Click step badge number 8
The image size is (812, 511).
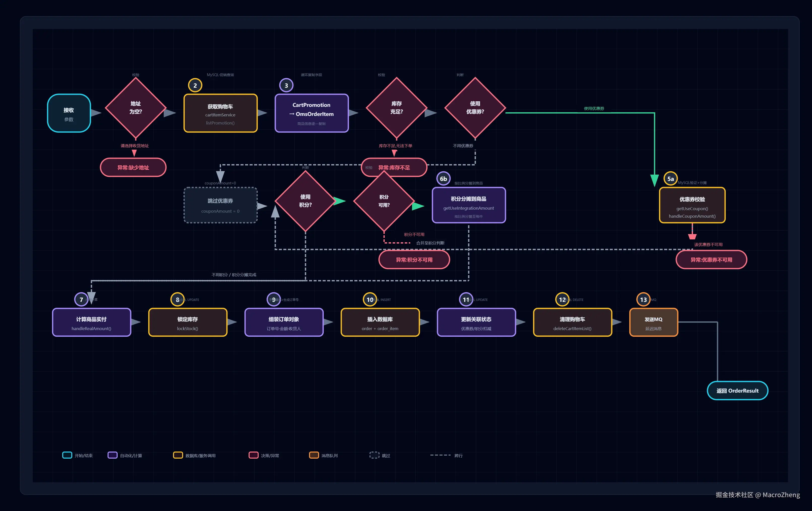pos(177,300)
